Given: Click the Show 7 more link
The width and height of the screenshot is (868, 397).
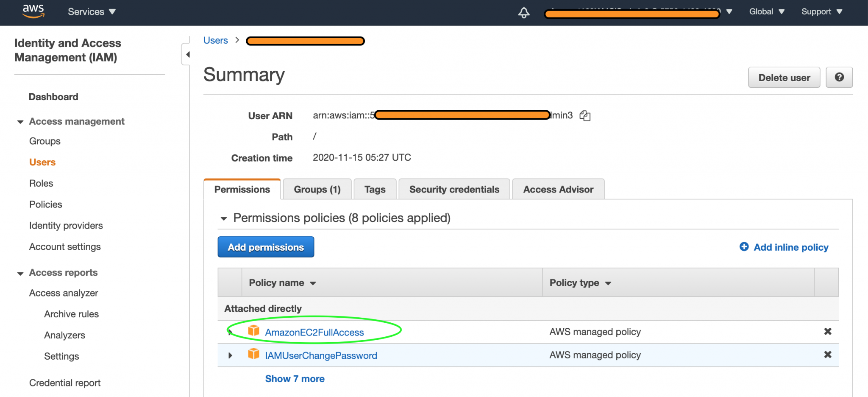Looking at the screenshot, I should pyautogui.click(x=295, y=378).
